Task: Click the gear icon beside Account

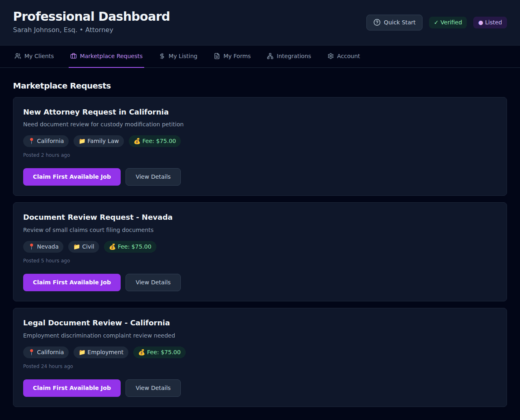Action: tap(330, 56)
